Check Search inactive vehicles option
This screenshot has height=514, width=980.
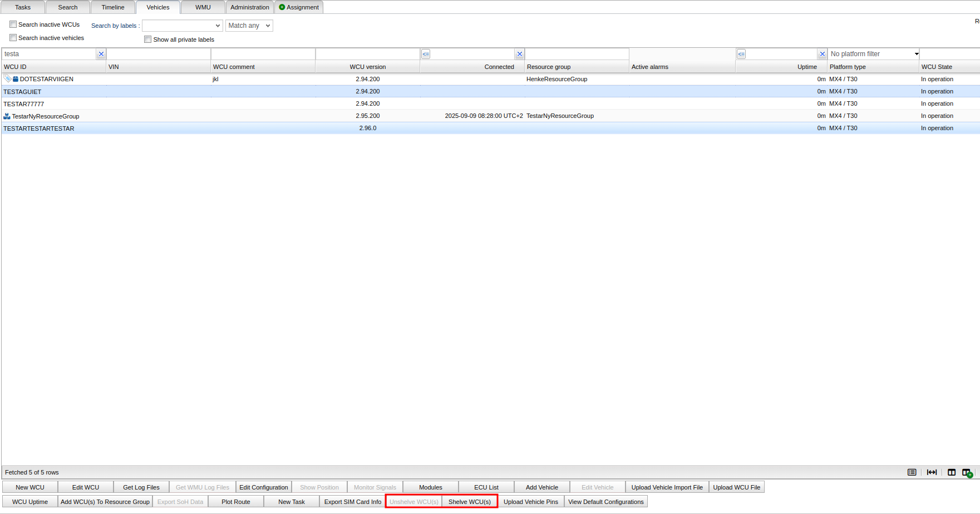pyautogui.click(x=13, y=38)
